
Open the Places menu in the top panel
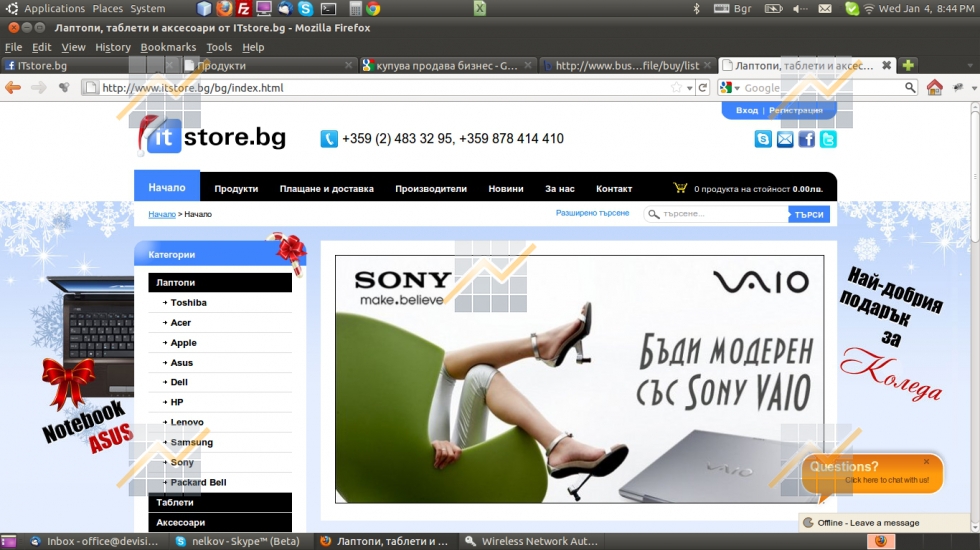click(108, 8)
